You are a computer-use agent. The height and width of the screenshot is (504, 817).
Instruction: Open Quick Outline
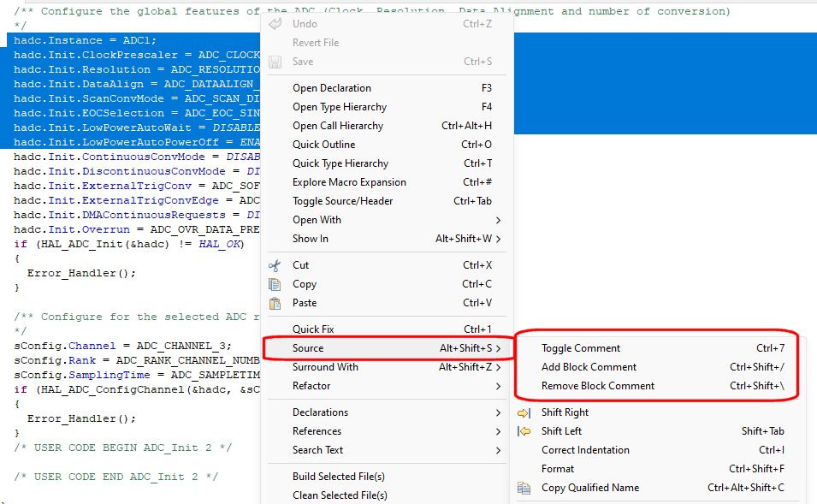tap(387, 145)
